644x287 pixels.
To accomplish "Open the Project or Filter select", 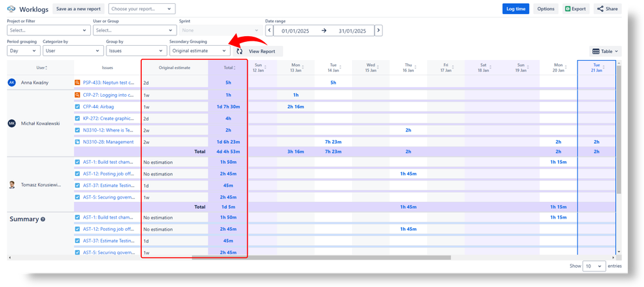I will (x=48, y=30).
